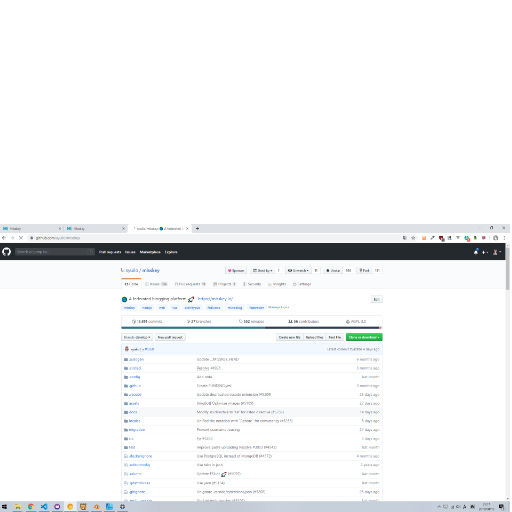Switch to the repository Issues tab
Screen dimensions: 512x512
click(156, 284)
